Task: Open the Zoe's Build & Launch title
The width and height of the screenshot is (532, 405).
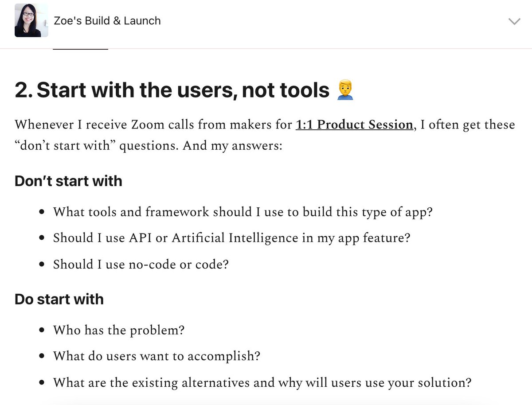Action: [107, 21]
